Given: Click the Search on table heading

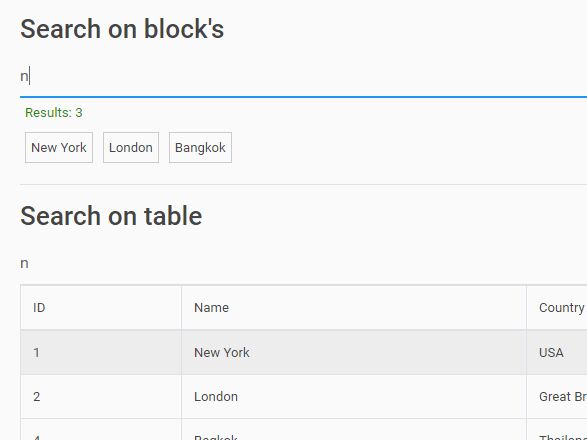Looking at the screenshot, I should point(111,216).
